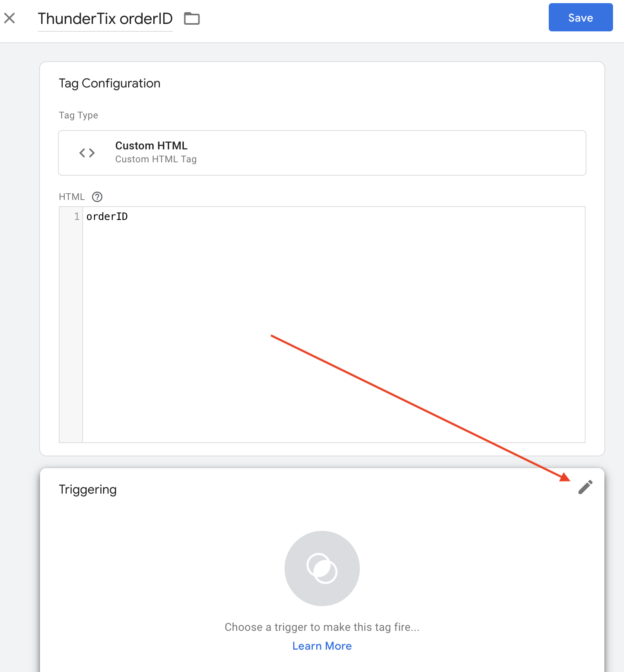
Task: Close the tag editor with the X icon
Action: (9, 18)
